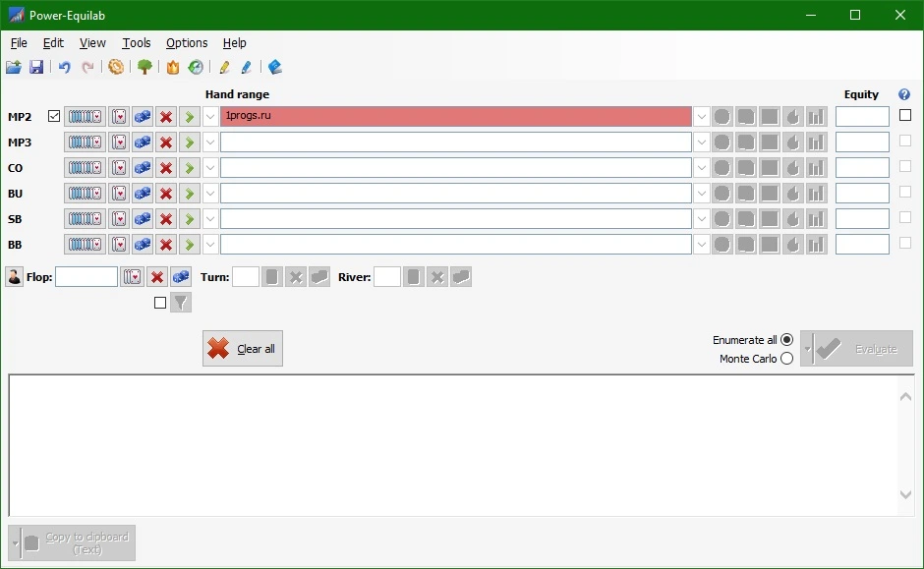Open the green tree icon tool
This screenshot has width=924, height=569.
[x=144, y=67]
